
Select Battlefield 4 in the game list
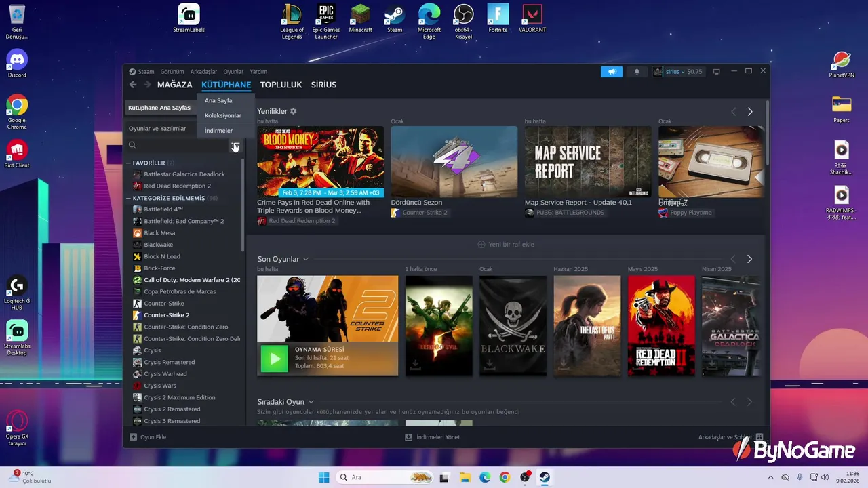(x=163, y=209)
